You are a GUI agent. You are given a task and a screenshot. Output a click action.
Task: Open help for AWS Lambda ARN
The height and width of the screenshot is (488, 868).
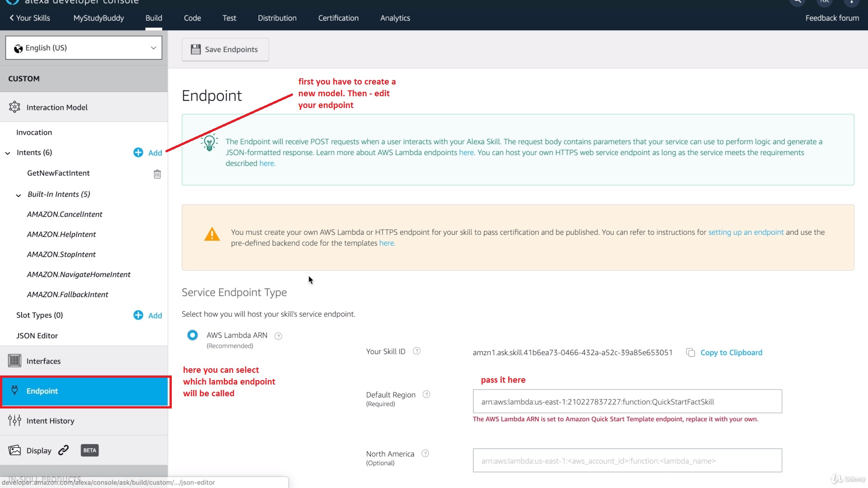(x=278, y=336)
